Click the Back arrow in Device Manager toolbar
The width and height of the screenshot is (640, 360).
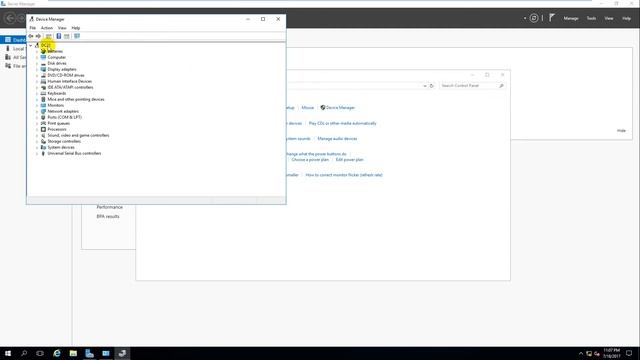31,36
